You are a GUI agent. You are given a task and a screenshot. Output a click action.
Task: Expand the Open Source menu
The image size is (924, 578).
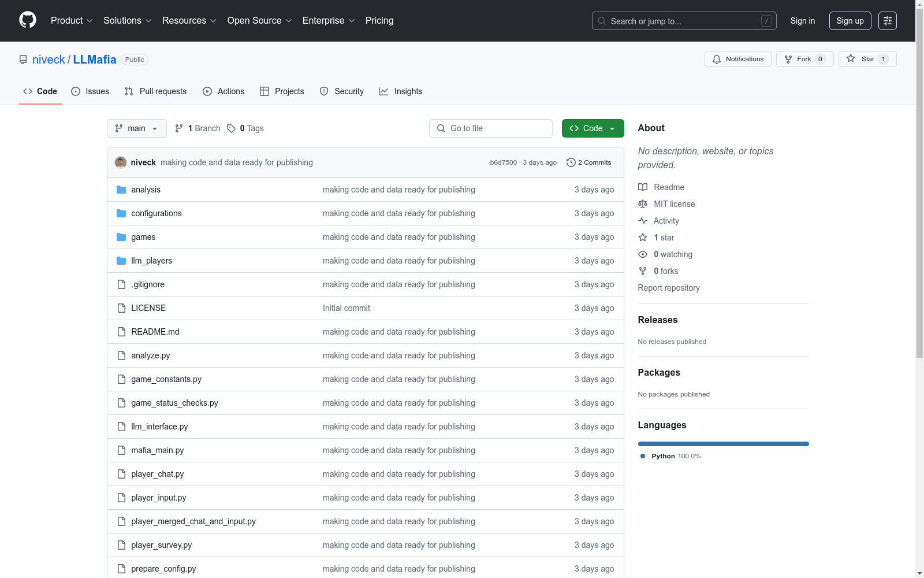click(260, 21)
